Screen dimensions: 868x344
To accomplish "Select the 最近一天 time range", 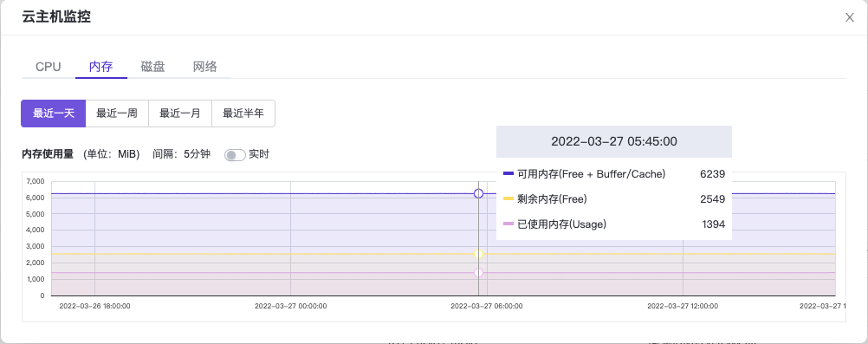I will pos(53,114).
